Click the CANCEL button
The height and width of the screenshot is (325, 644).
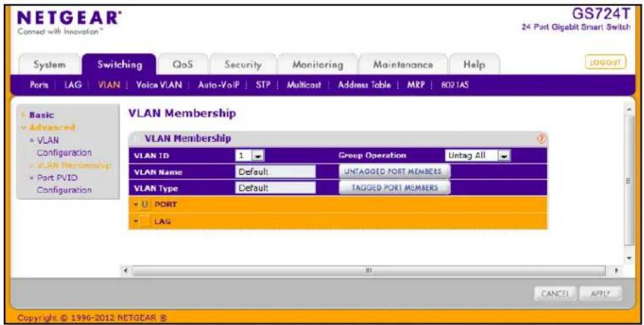pos(555,294)
